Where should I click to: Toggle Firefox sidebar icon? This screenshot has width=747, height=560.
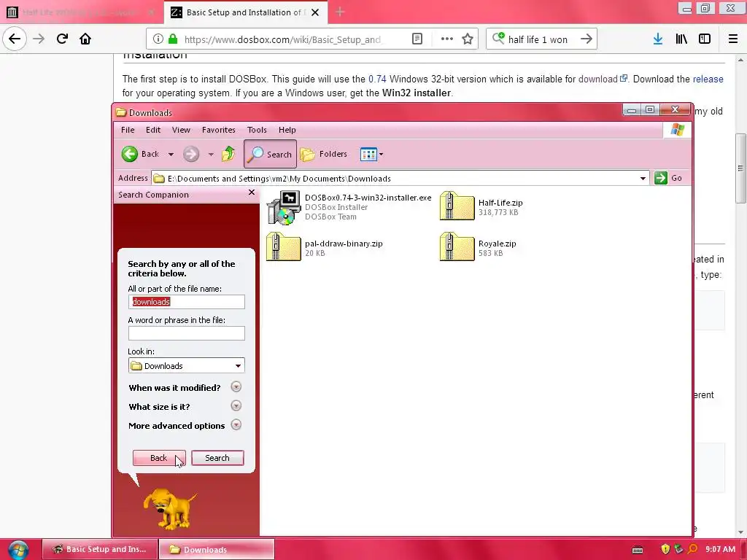pyautogui.click(x=705, y=39)
